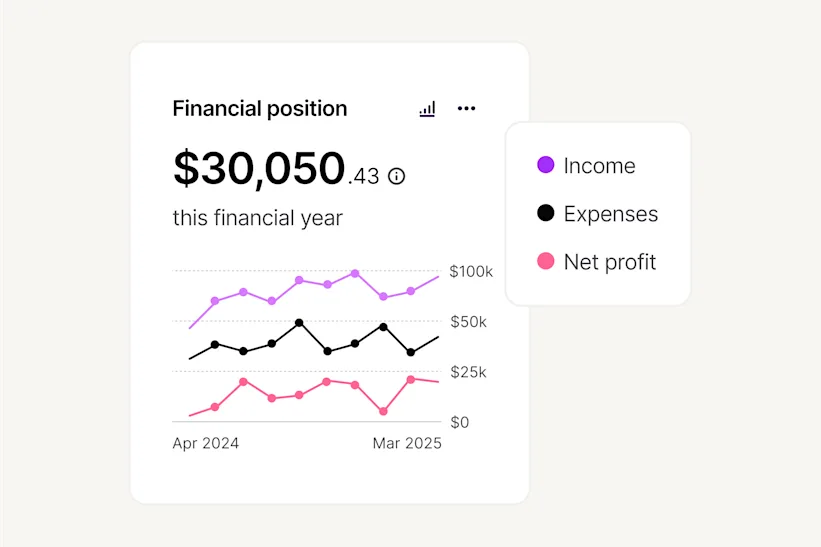Select the highest Income data point
821x547 pixels.
point(355,273)
